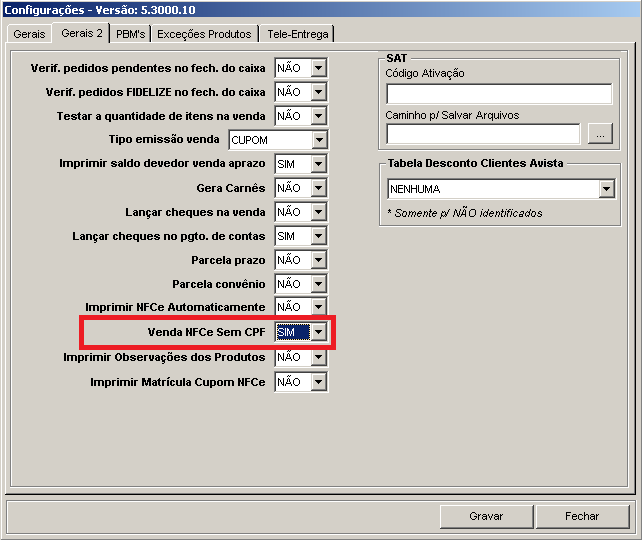Viewport: 642px width, 540px height.
Task: Click the browse (...) button for save path
Action: click(599, 134)
